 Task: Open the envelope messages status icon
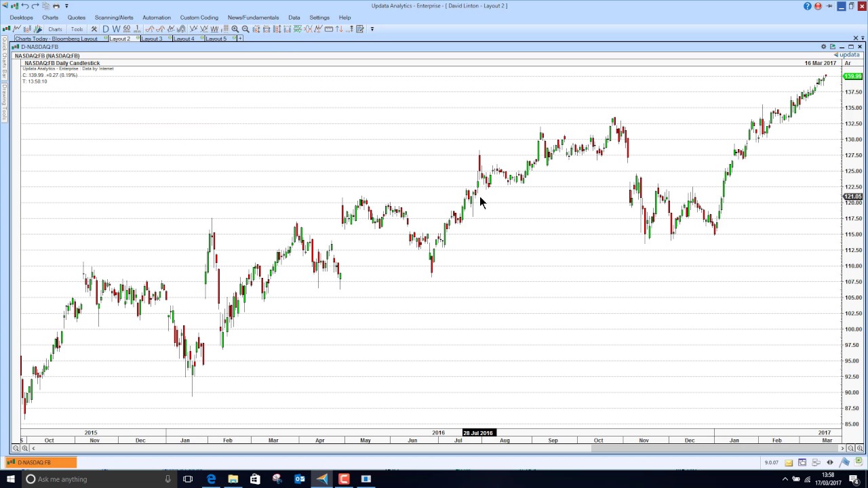(x=789, y=462)
